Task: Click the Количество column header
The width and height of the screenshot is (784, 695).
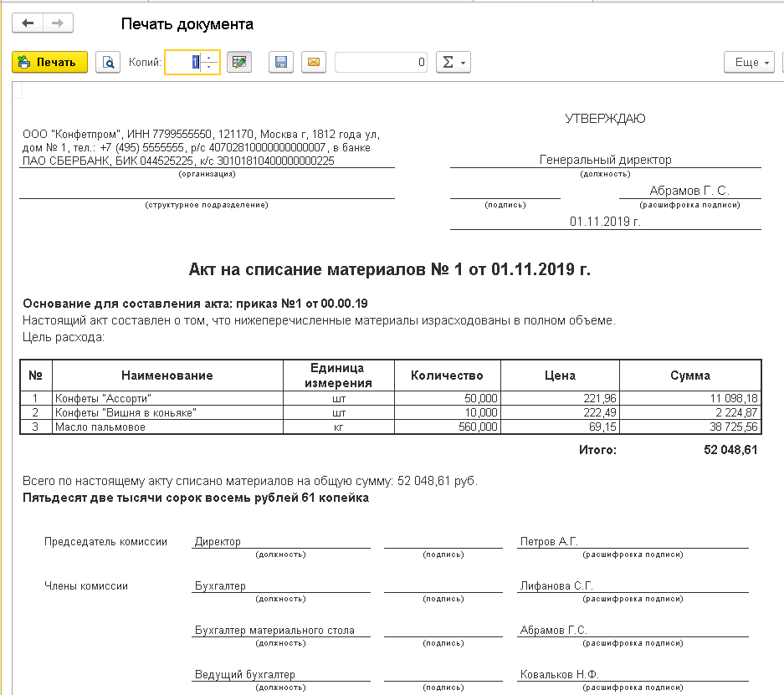Action: (447, 376)
